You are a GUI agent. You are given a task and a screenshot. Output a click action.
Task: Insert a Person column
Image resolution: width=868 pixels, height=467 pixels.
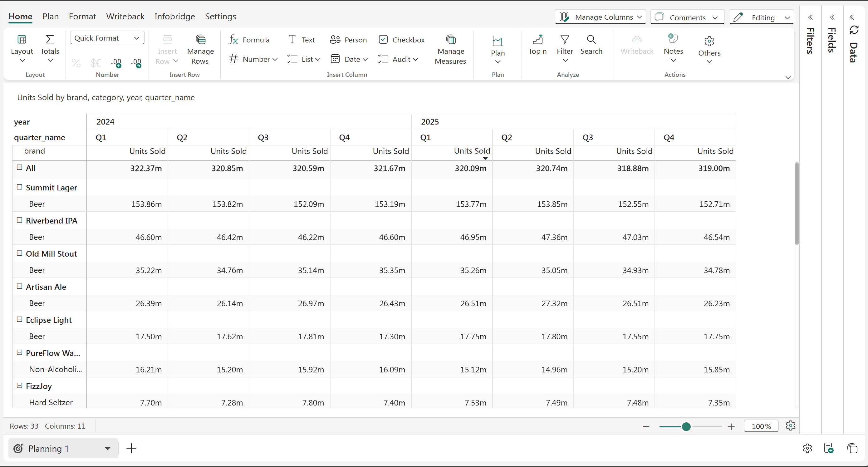coord(348,40)
